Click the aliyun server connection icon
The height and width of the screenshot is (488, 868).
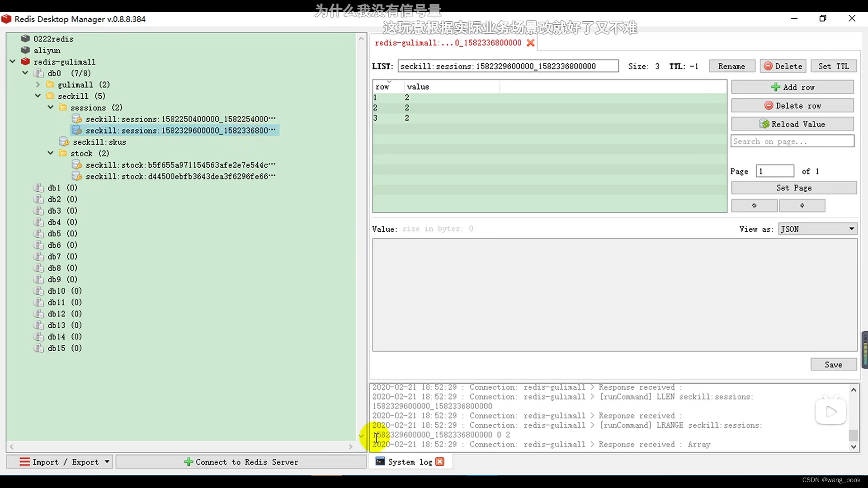(25, 50)
